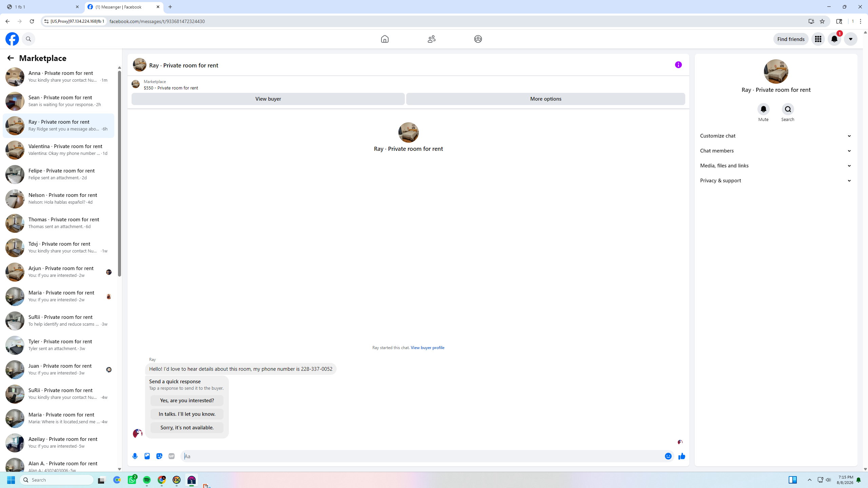The width and height of the screenshot is (868, 488).
Task: Open the account dropdown arrow
Action: point(851,39)
